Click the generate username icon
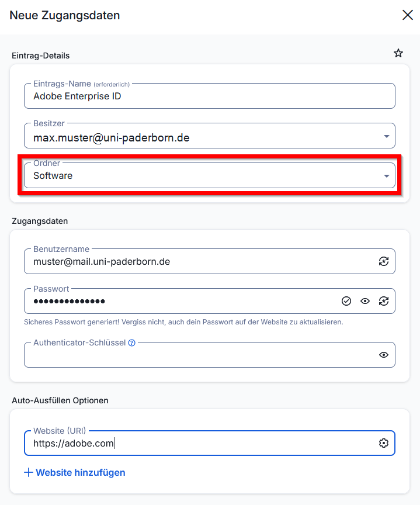Screen dimensions: 420x505 [384, 262]
